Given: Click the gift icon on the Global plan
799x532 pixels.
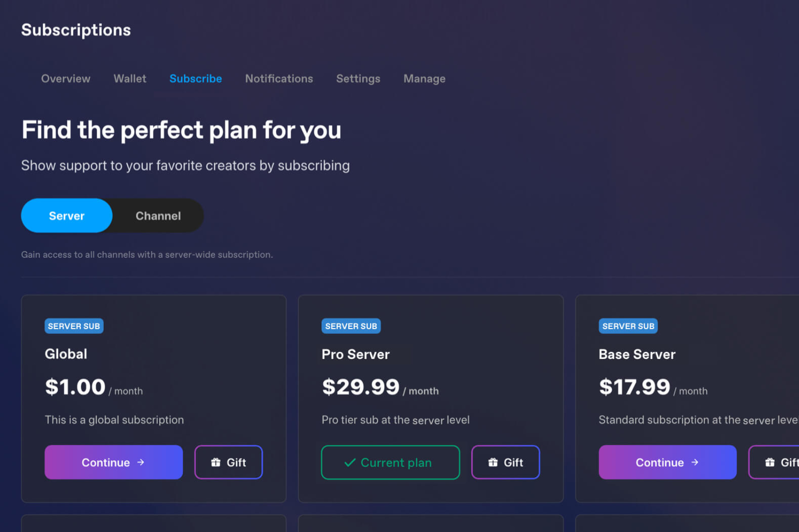Looking at the screenshot, I should pyautogui.click(x=216, y=462).
